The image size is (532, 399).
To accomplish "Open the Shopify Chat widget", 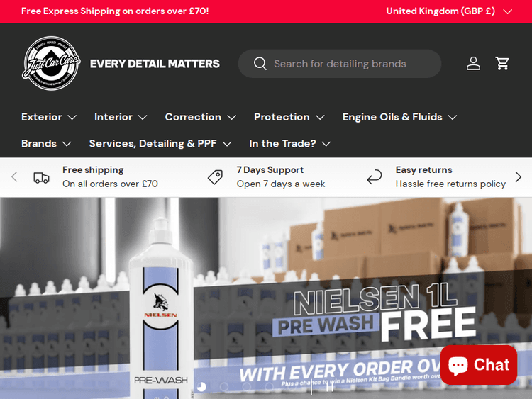I will (x=479, y=365).
